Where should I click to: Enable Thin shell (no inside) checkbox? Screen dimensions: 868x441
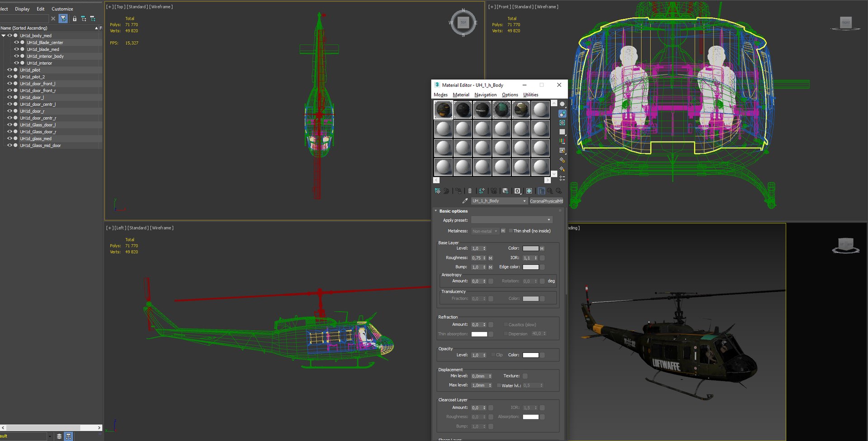click(511, 231)
